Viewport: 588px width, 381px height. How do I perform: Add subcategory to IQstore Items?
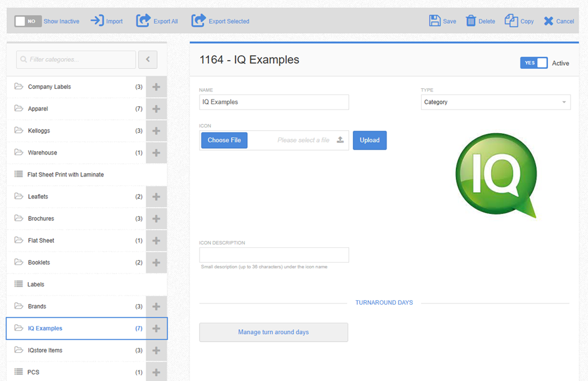point(156,350)
